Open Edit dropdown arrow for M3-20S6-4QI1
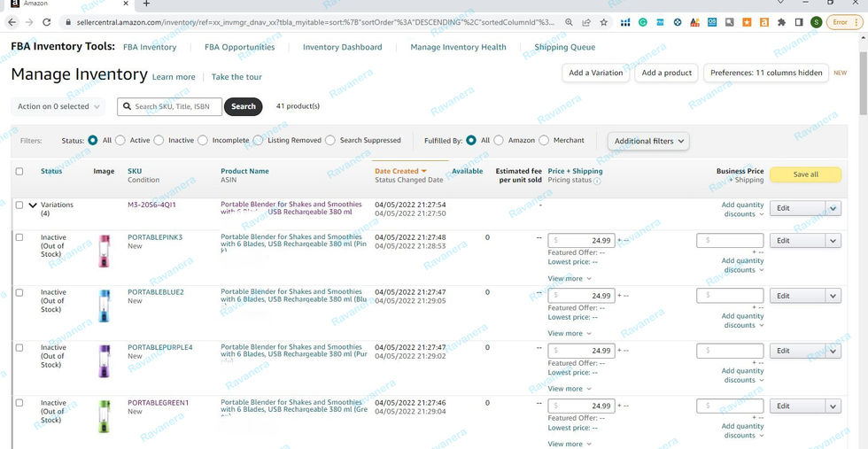Viewport: 868px width, 449px height. pos(833,209)
